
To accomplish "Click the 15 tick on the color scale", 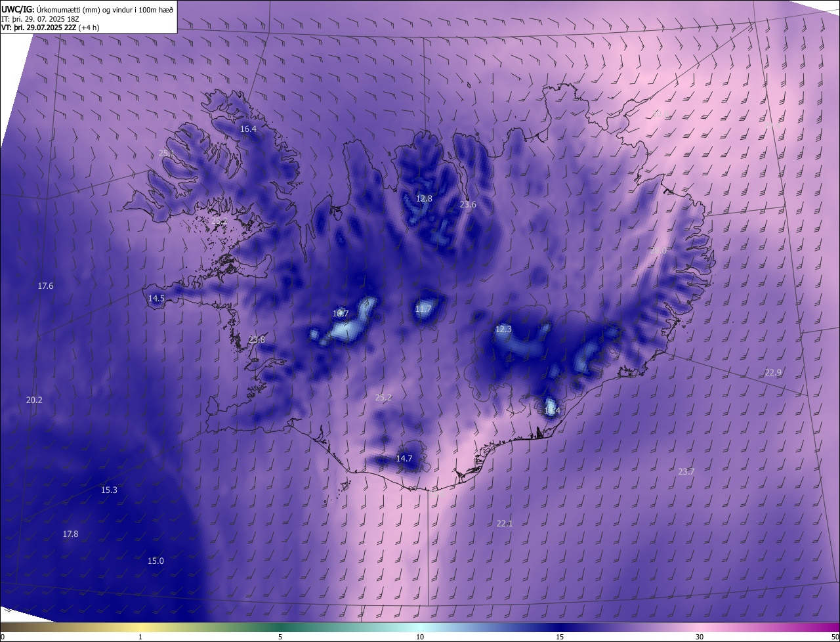I will pos(560,637).
